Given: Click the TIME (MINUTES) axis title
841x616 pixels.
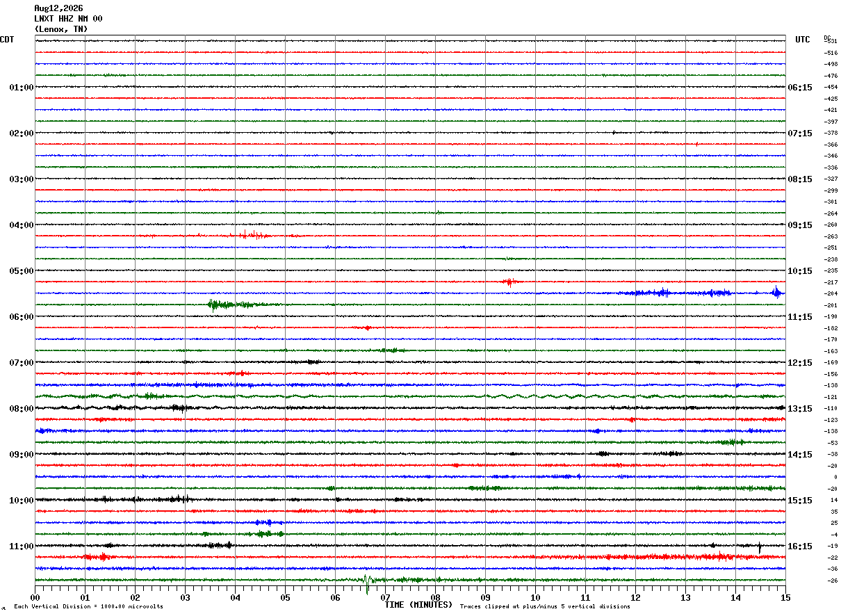Looking at the screenshot, I should pos(418,605).
